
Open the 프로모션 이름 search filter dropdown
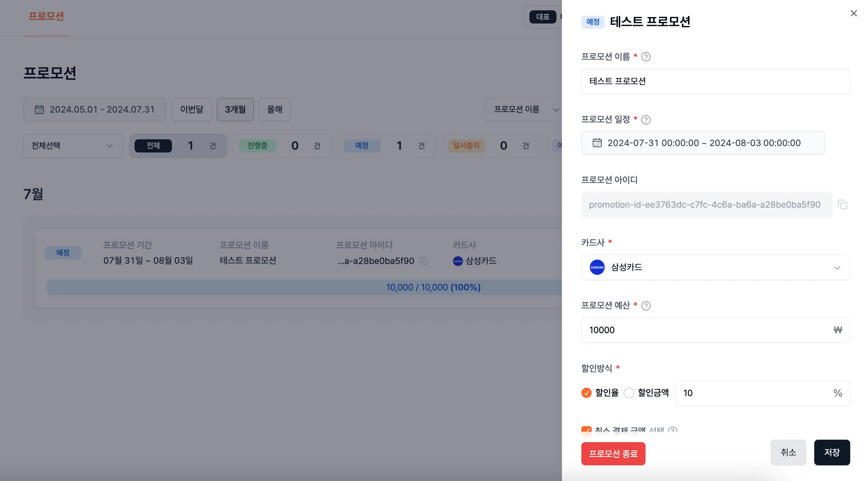[524, 109]
